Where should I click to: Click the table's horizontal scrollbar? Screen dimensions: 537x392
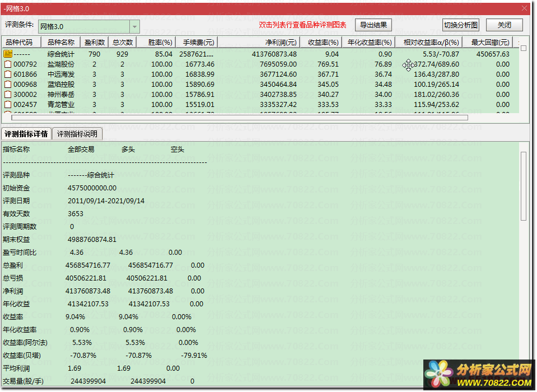pos(240,118)
